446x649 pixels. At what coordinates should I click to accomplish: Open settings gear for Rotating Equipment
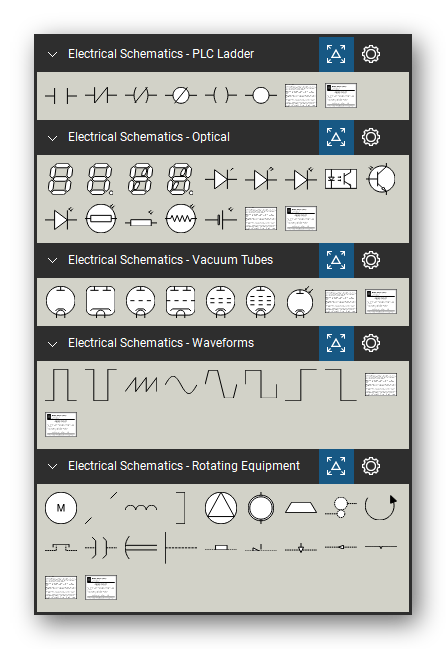[371, 466]
